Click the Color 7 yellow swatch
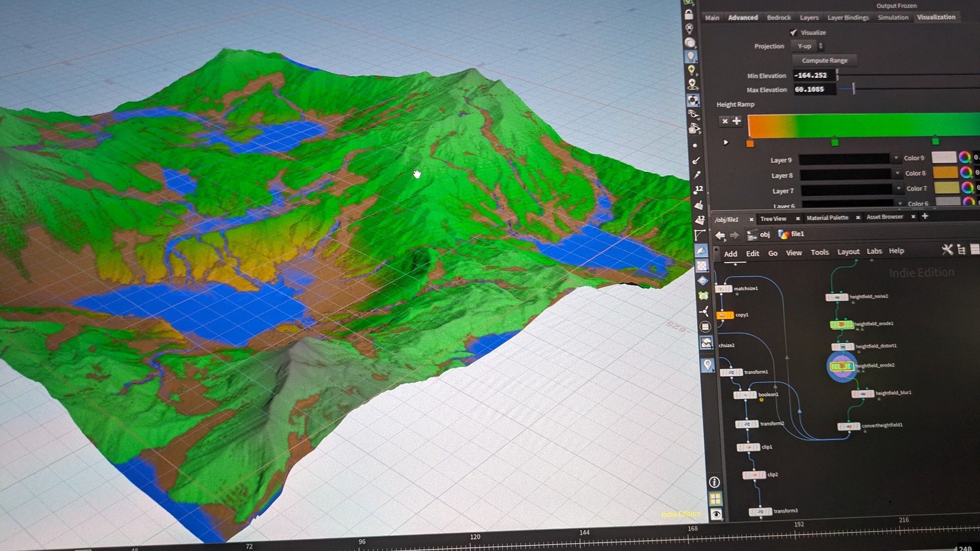The width and height of the screenshot is (980, 551). [946, 188]
